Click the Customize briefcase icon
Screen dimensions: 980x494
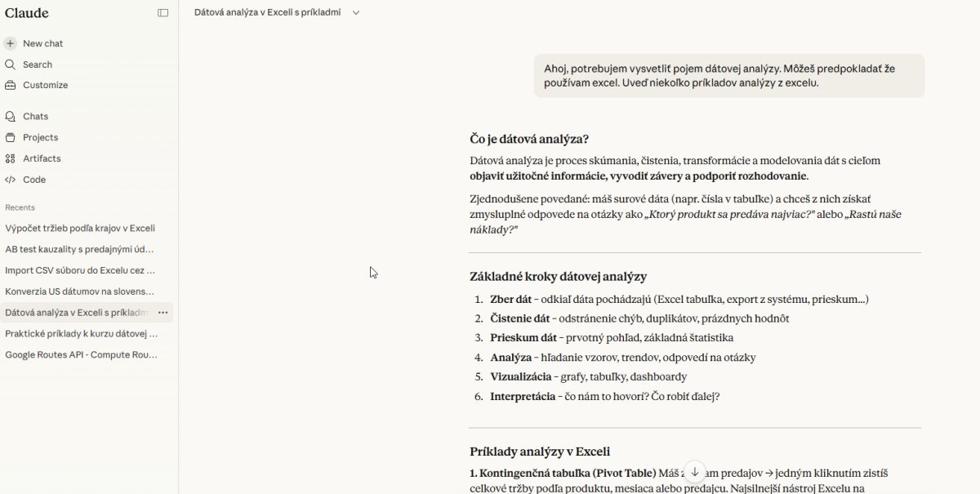pos(11,85)
